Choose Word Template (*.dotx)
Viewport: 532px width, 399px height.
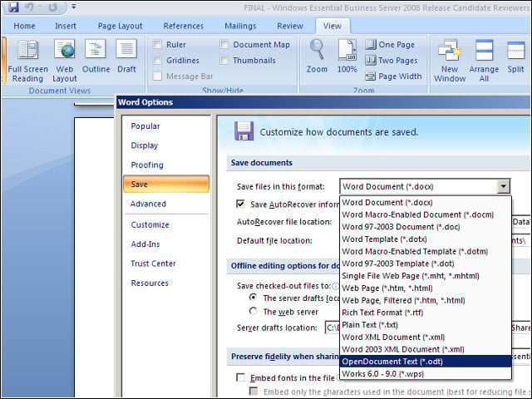(x=426, y=239)
